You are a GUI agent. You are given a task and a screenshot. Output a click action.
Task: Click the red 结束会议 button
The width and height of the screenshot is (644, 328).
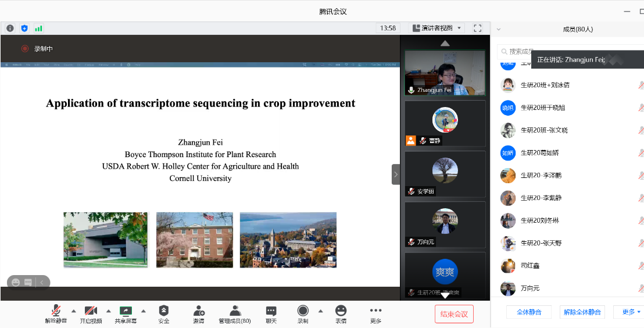pos(454,314)
